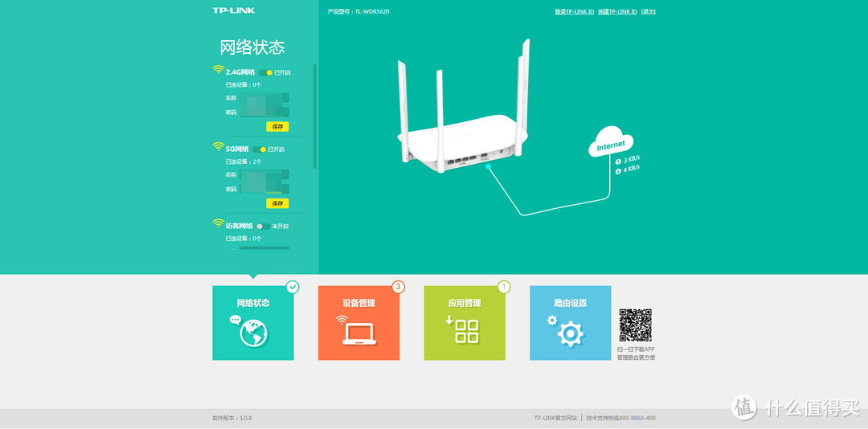The width and height of the screenshot is (868, 429).
Task: Click the app grid icon in 应用管理 tile
Action: click(467, 331)
